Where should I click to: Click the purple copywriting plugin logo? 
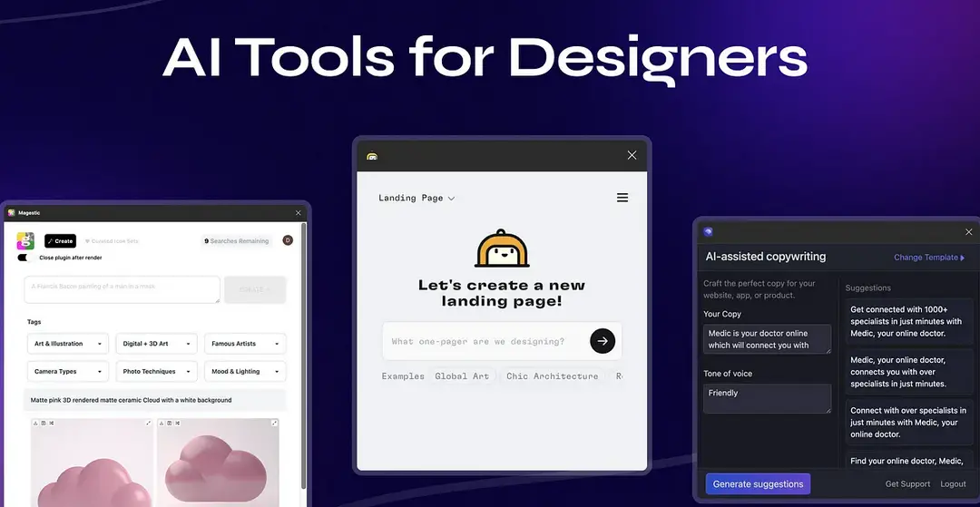708,231
